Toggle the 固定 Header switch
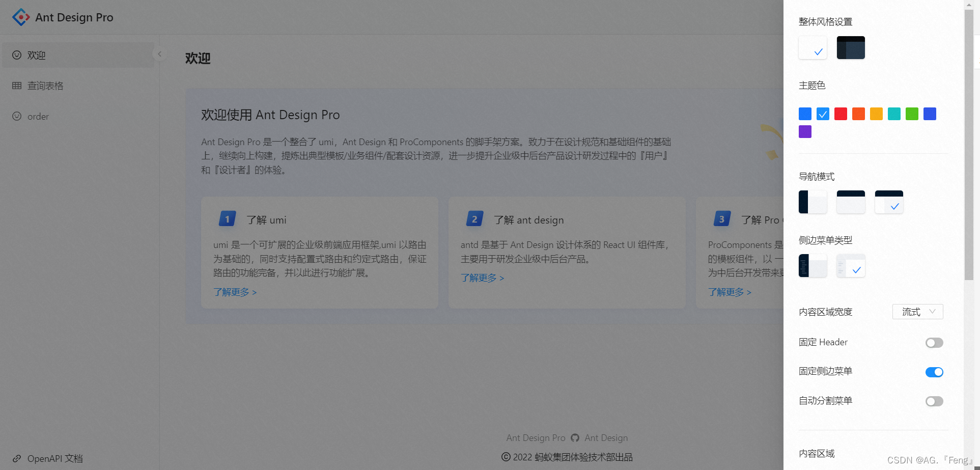Screen dimensions: 980x470 coord(934,343)
